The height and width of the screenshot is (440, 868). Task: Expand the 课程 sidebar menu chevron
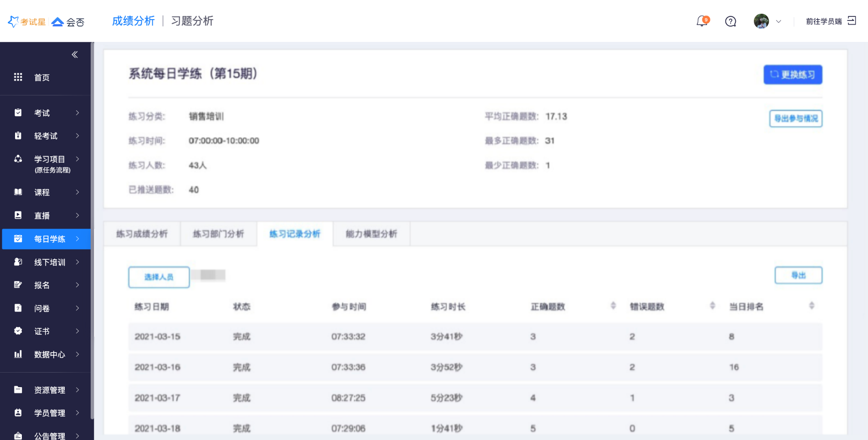point(77,192)
